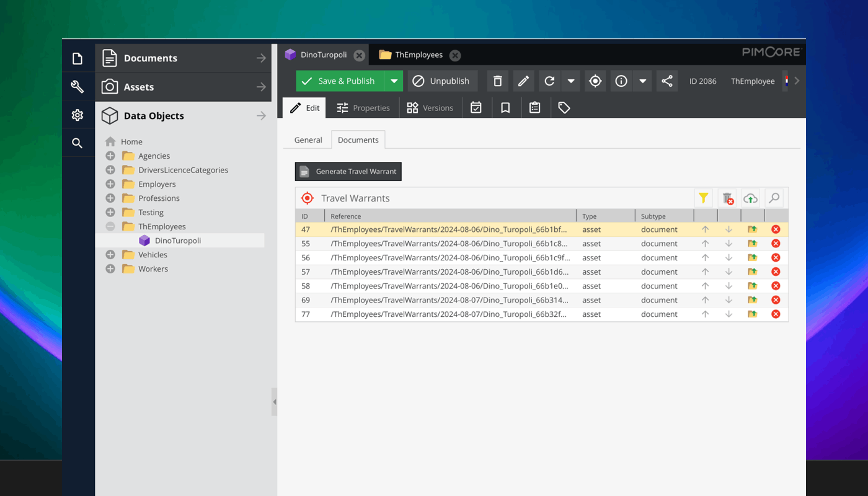Open the wrench tools icon in sidebar
Image resolution: width=868 pixels, height=496 pixels.
coord(77,87)
